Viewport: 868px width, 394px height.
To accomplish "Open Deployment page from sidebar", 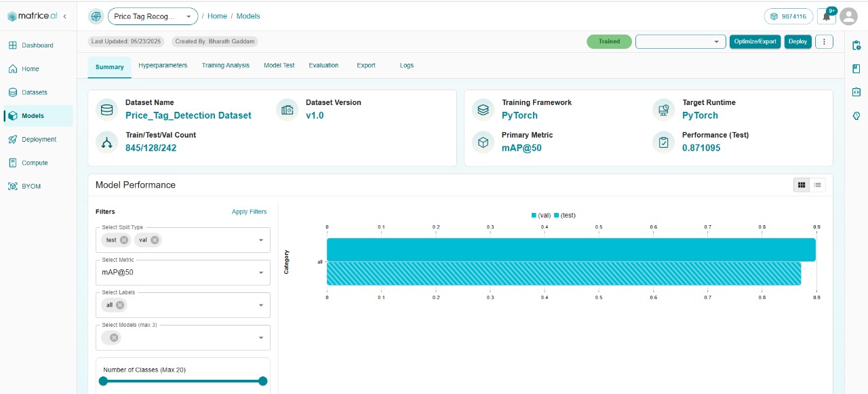I will (x=38, y=139).
